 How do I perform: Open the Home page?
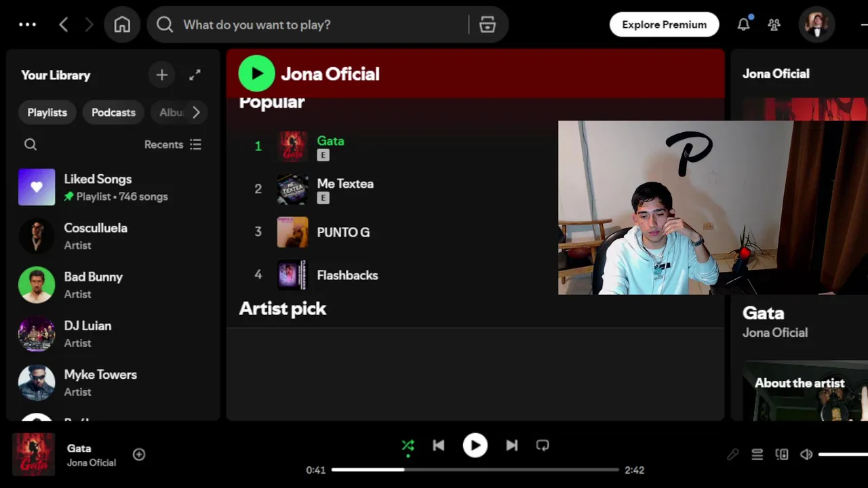[122, 24]
